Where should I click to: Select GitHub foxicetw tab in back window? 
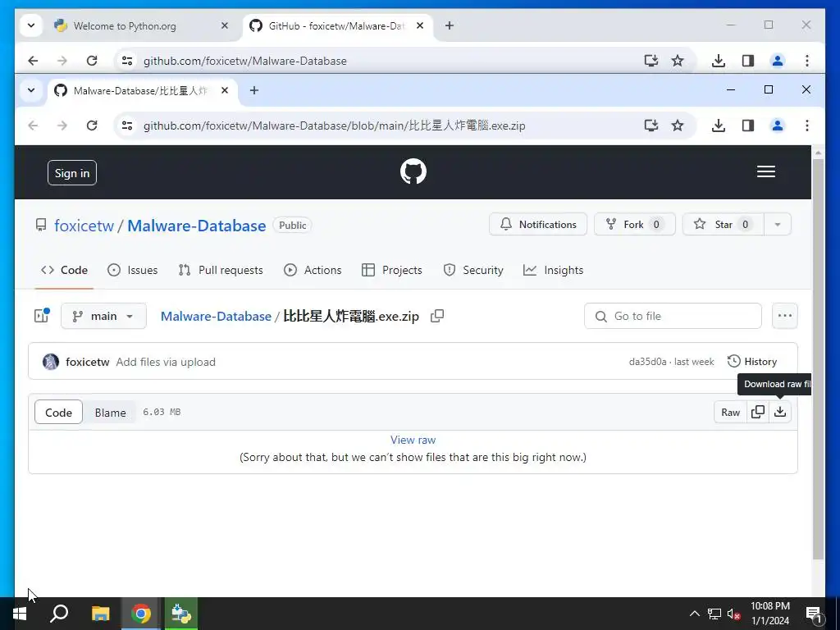coord(336,25)
